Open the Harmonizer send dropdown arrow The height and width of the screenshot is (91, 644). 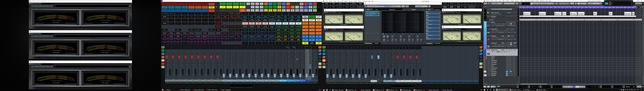coord(440,34)
